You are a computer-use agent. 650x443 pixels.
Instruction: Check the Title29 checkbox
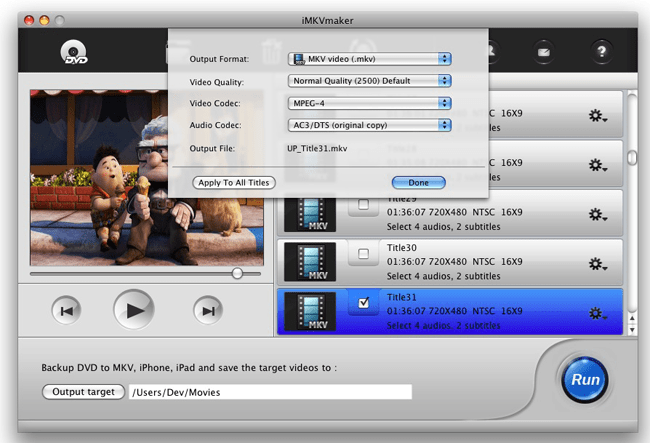(x=363, y=204)
